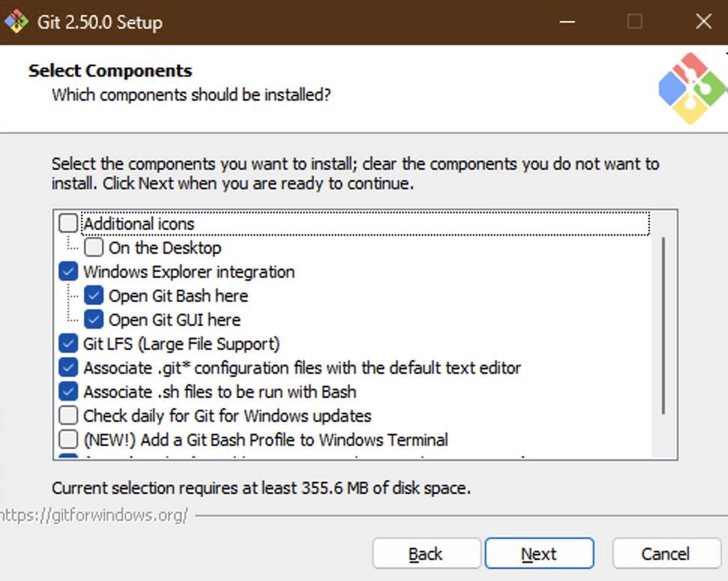Go Back to the previous step
728x581 pixels.
pos(426,554)
